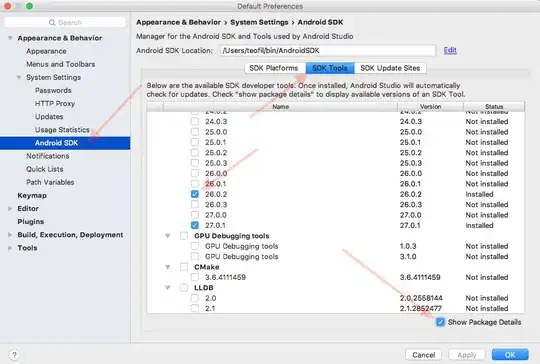This screenshot has height=364, width=540.
Task: Open the SDK Update Sites tab
Action: tap(390, 68)
